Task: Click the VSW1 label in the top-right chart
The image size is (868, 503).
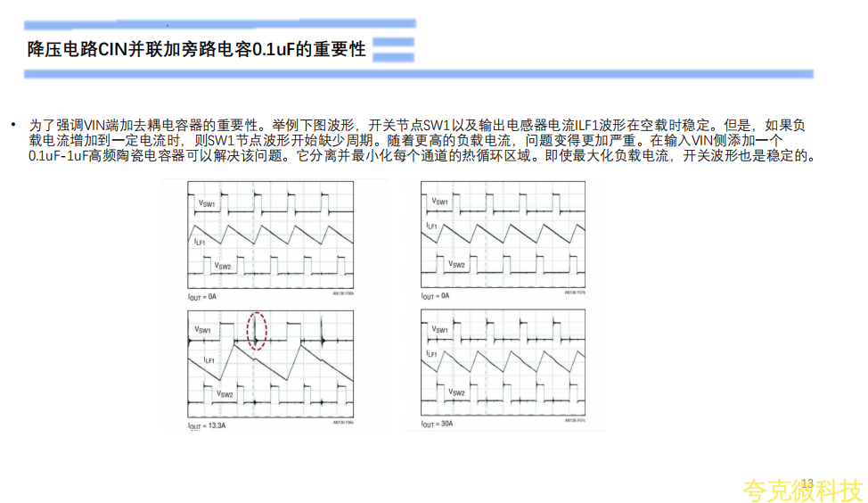Action: tap(441, 202)
